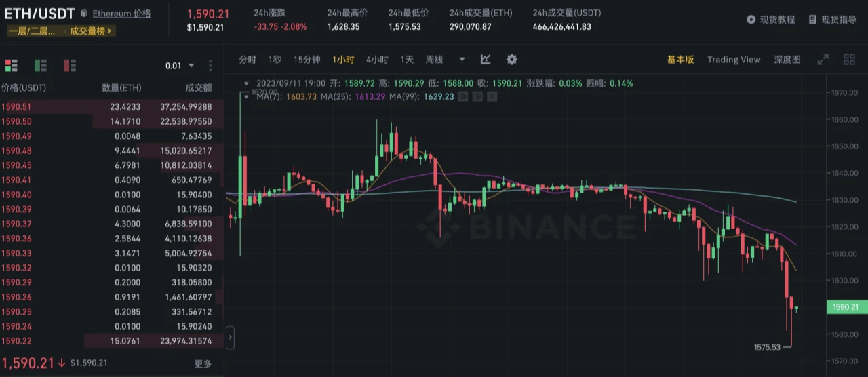This screenshot has height=377, width=868.
Task: Hide MA indicator with eye icon
Action: point(462,97)
